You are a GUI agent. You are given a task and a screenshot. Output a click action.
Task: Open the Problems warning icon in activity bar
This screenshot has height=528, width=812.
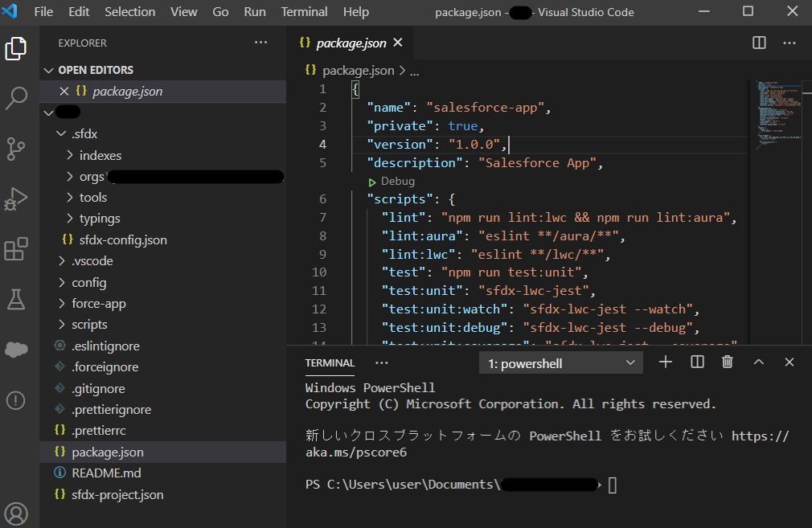15,400
